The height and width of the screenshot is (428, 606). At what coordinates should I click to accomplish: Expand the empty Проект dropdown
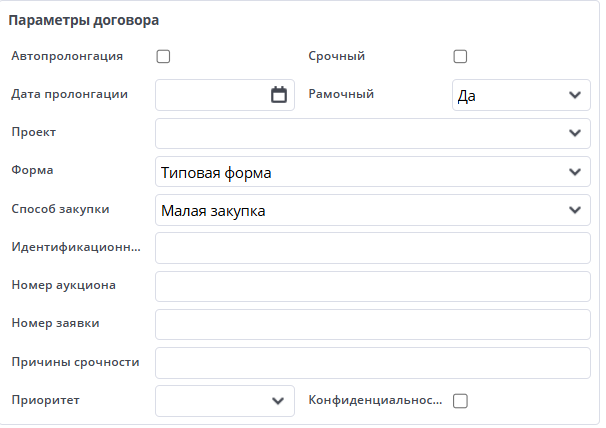coord(372,133)
